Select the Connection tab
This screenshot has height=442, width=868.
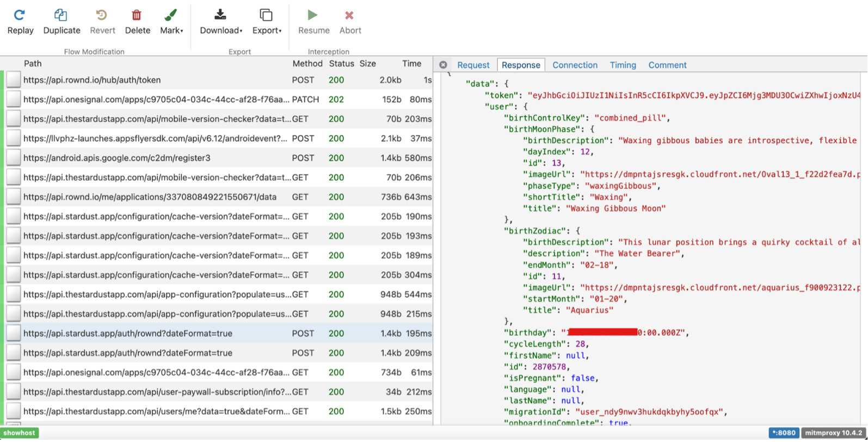(x=575, y=65)
